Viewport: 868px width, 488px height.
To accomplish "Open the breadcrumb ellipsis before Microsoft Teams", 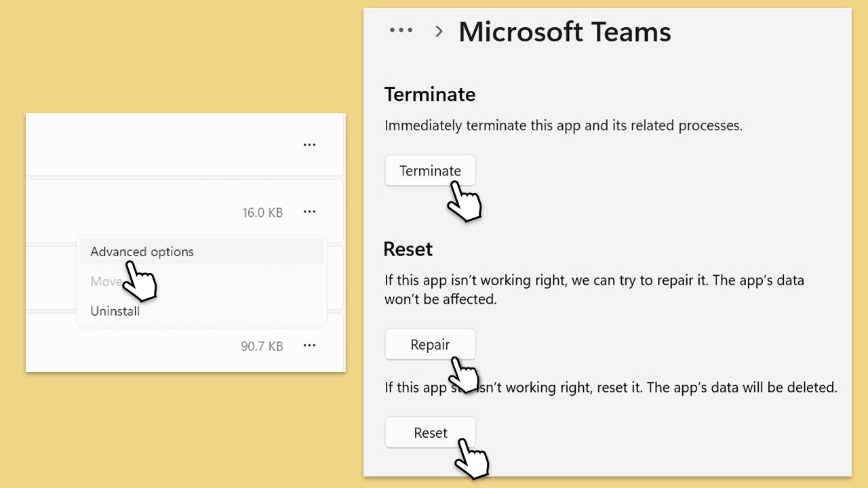I will (401, 30).
